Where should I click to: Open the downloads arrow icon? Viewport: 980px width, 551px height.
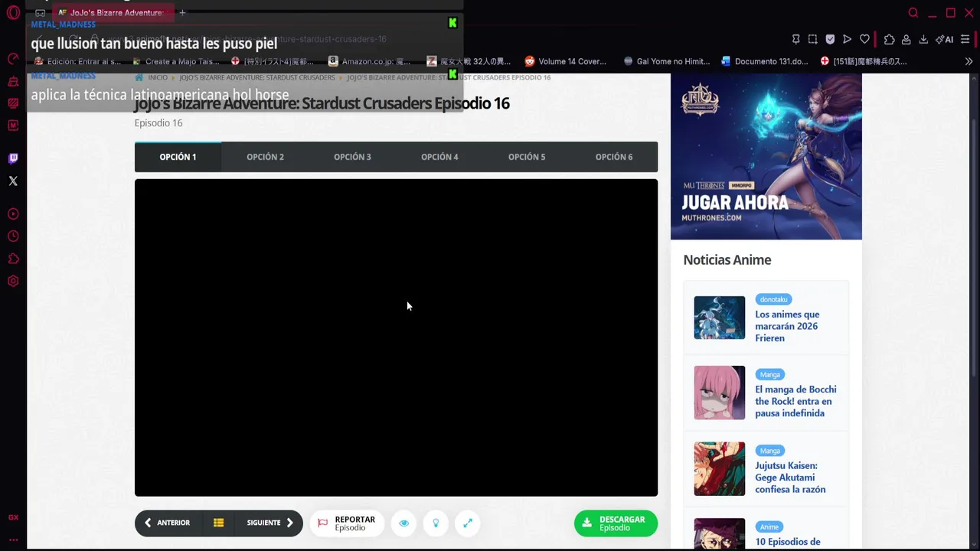pyautogui.click(x=923, y=39)
